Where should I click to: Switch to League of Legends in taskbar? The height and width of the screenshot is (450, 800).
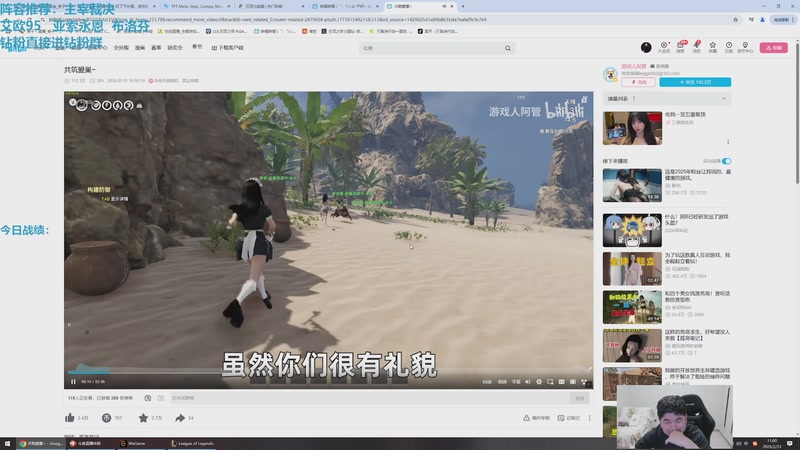pos(192,443)
